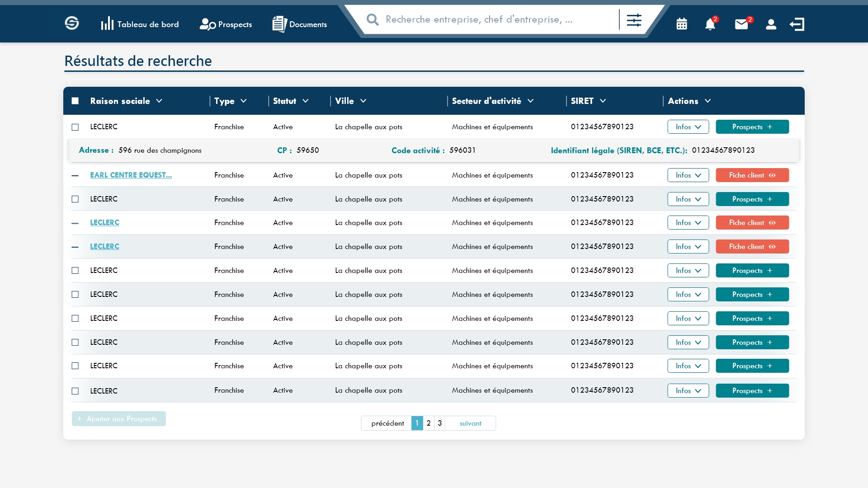This screenshot has width=868, height=488.
Task: Open the user profile icon
Action: 771,24
